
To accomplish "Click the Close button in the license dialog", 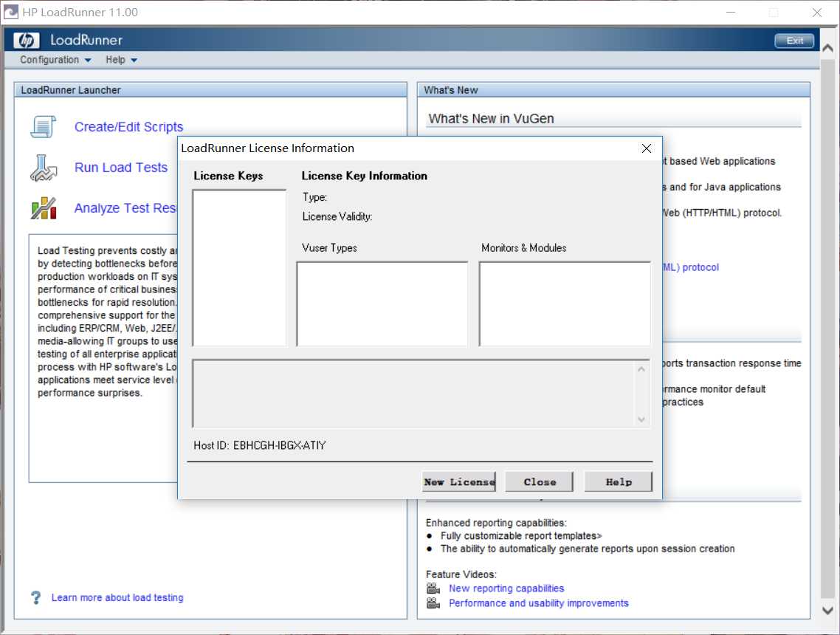I will pyautogui.click(x=540, y=481).
